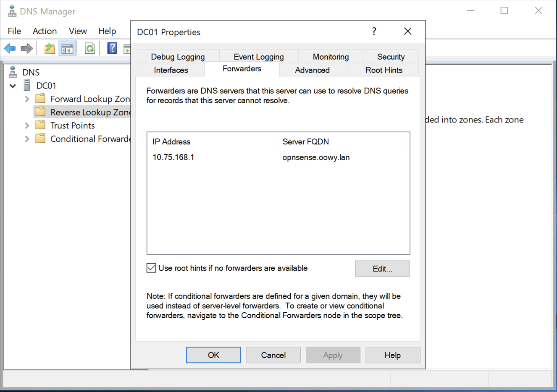Uncheck 'Use root hints if no forwarders' checkbox
This screenshot has height=392, width=557.
point(151,268)
